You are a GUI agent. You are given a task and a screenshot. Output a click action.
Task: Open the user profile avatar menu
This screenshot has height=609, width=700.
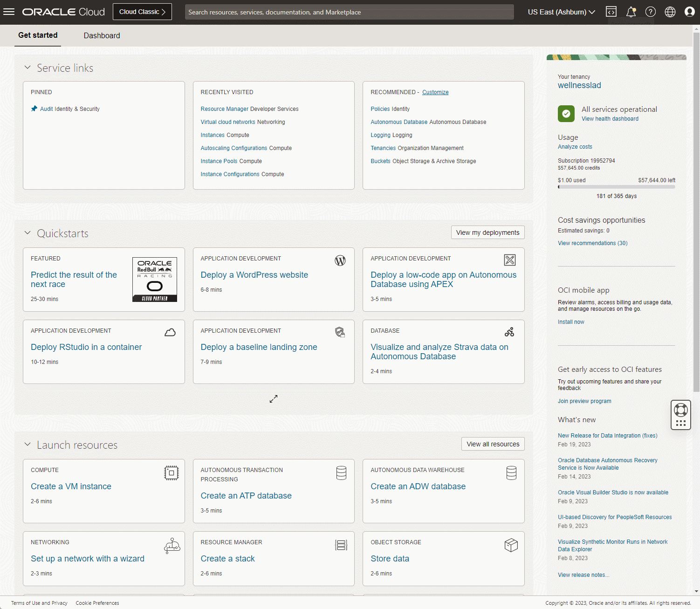[x=690, y=12]
